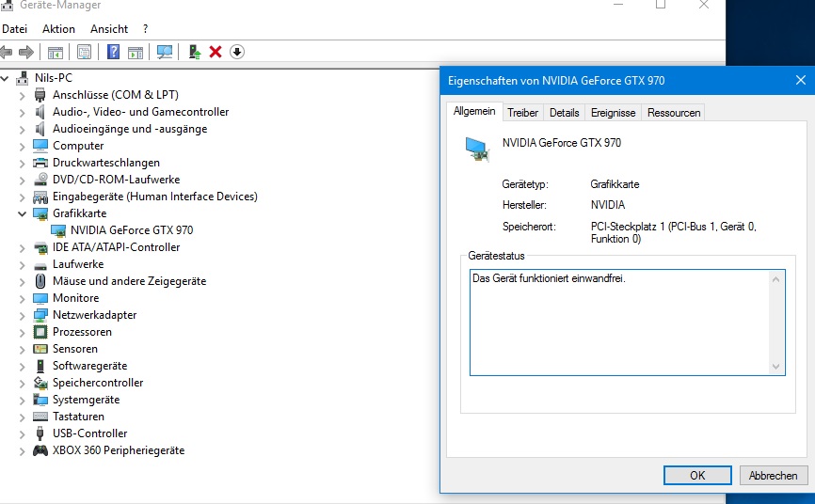This screenshot has width=815, height=504.
Task: Select Audioeingänge und -ausgänge entry
Action: click(x=130, y=129)
